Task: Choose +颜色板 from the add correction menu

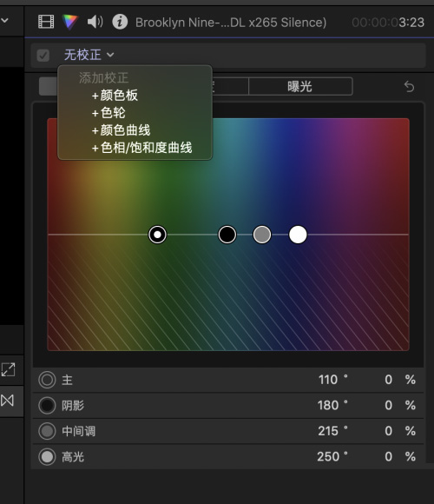Action: (x=115, y=95)
